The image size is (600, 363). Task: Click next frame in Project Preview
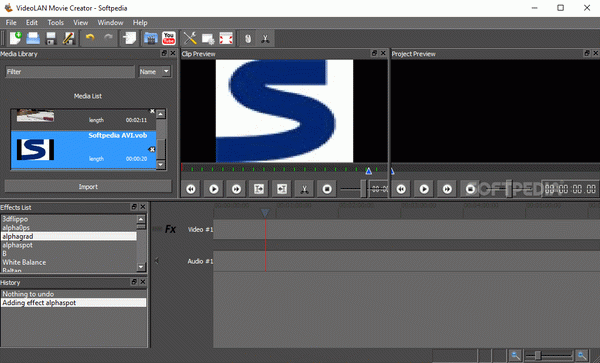pyautogui.click(x=447, y=189)
